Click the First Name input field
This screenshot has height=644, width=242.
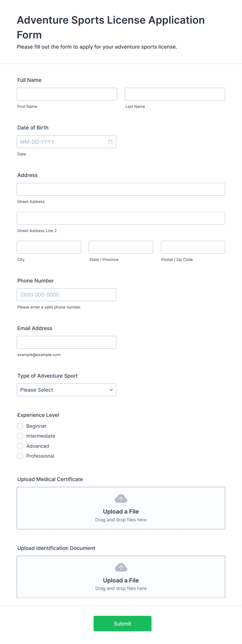click(67, 94)
